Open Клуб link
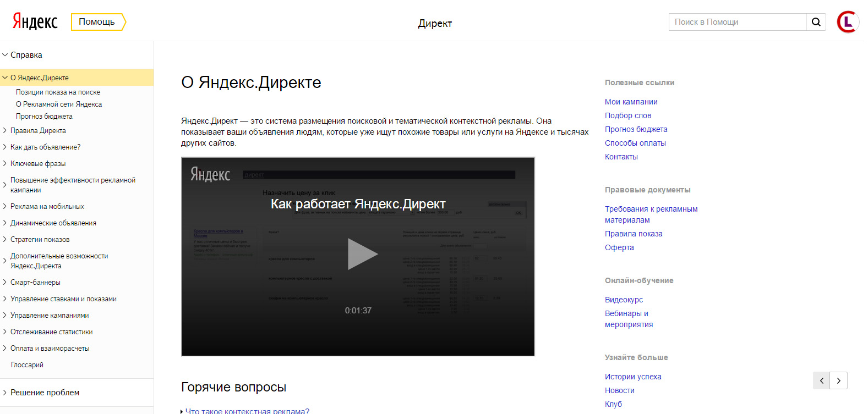Screen dimensions: 868x414 pos(613,404)
